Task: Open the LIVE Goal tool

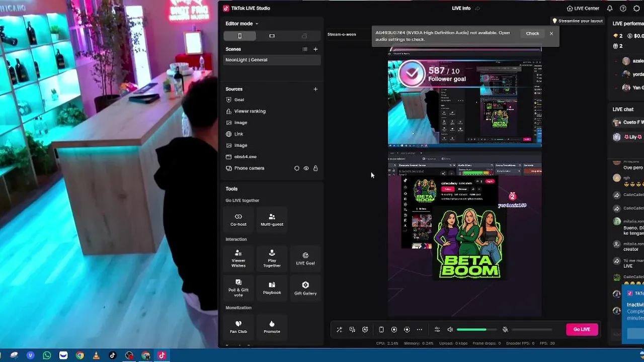Action: pos(305,259)
